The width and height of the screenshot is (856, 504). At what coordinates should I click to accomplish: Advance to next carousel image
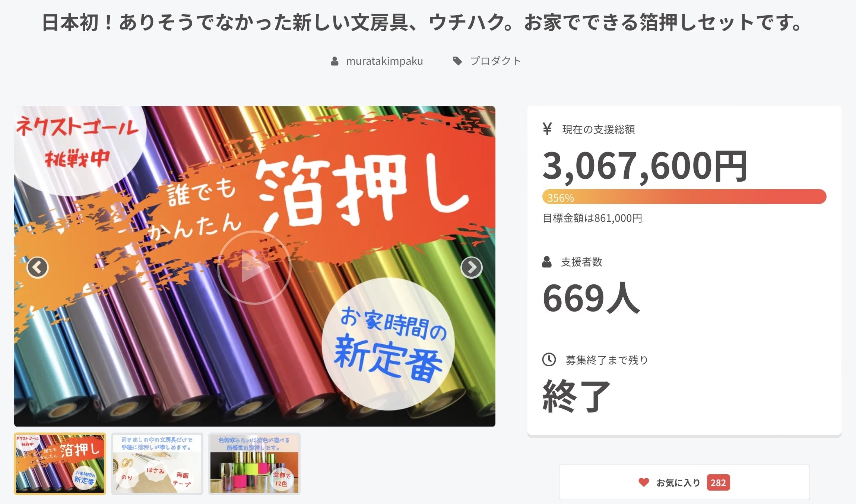click(472, 267)
